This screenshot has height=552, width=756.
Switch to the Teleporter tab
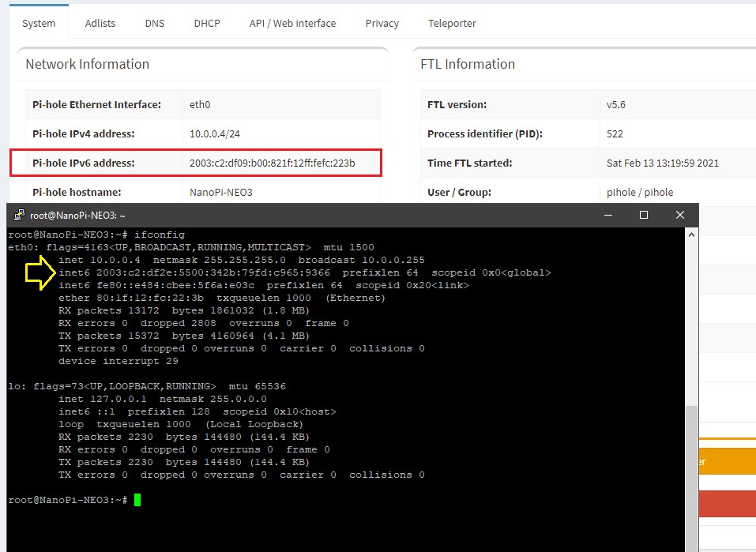pos(451,23)
